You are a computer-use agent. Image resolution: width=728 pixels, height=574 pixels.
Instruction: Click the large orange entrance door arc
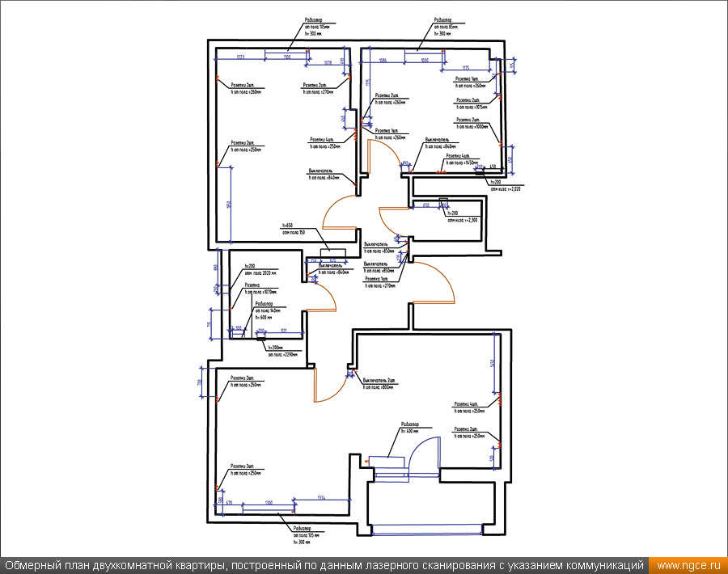tap(437, 283)
